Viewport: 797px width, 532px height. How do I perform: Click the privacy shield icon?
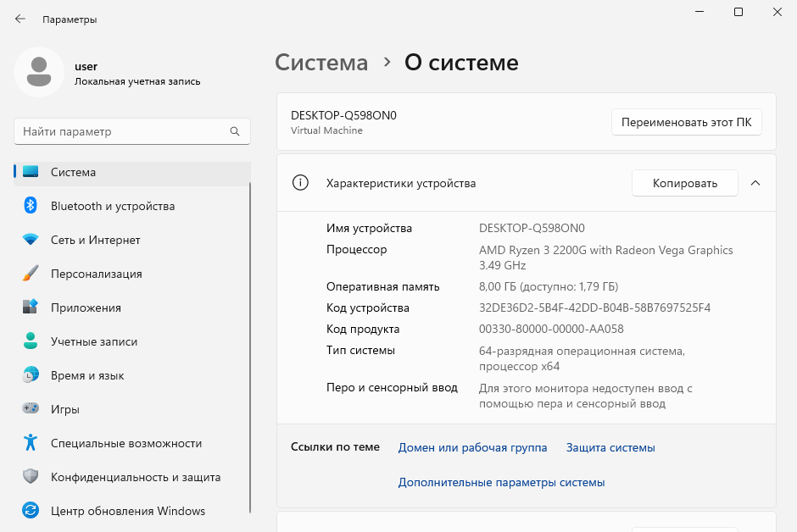pos(31,476)
